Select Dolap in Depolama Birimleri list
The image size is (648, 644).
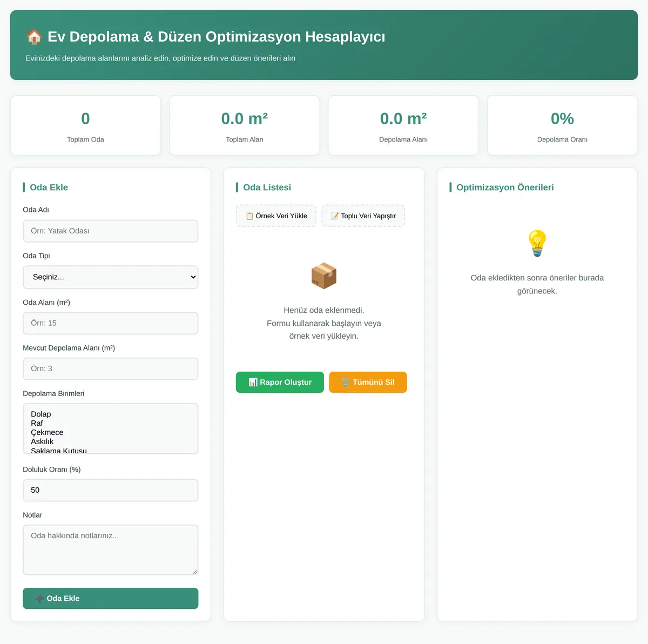[111, 414]
